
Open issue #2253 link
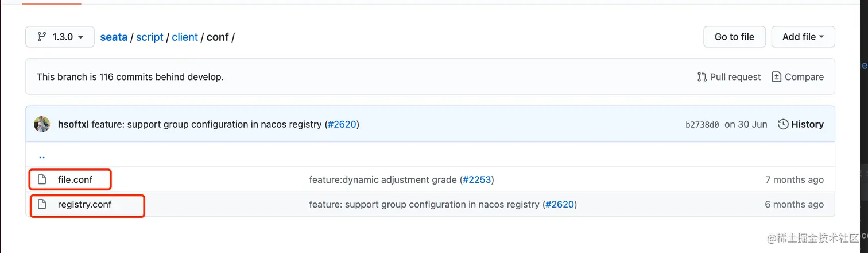(x=477, y=180)
